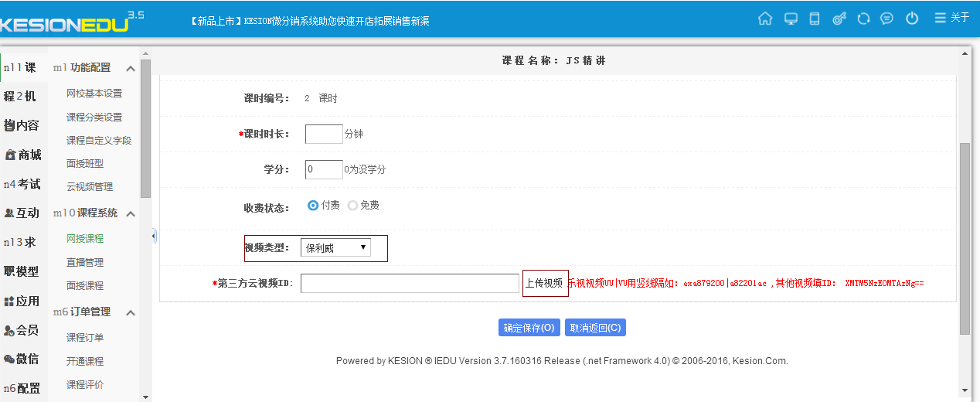Click the 上传视频 button
The image size is (980, 402).
pos(545,283)
